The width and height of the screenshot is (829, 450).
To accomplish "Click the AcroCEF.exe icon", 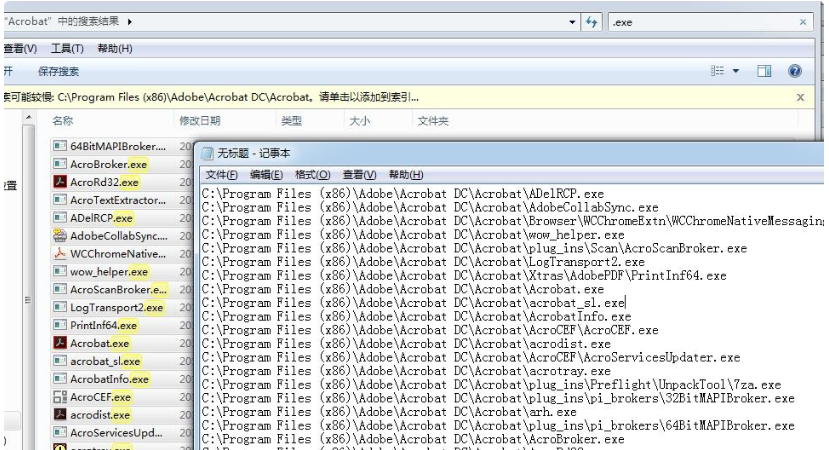I will [x=60, y=397].
